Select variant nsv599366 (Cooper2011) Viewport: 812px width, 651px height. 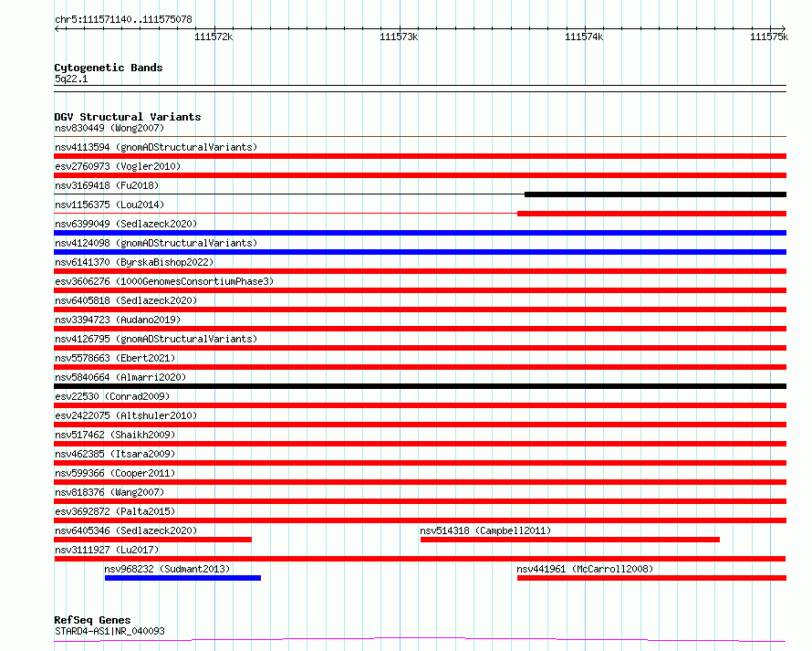click(x=115, y=473)
